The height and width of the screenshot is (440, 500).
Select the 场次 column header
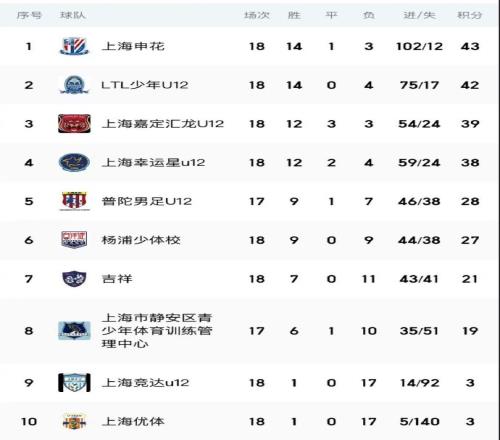coord(257,15)
